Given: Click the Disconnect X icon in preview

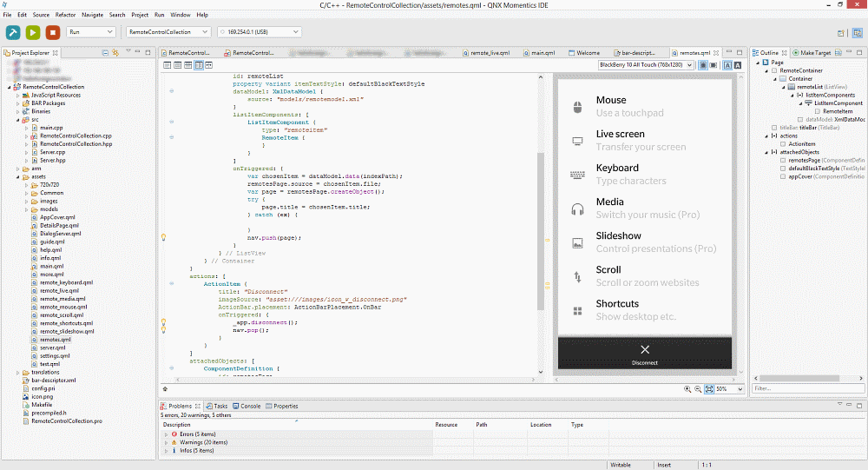Looking at the screenshot, I should tap(644, 349).
